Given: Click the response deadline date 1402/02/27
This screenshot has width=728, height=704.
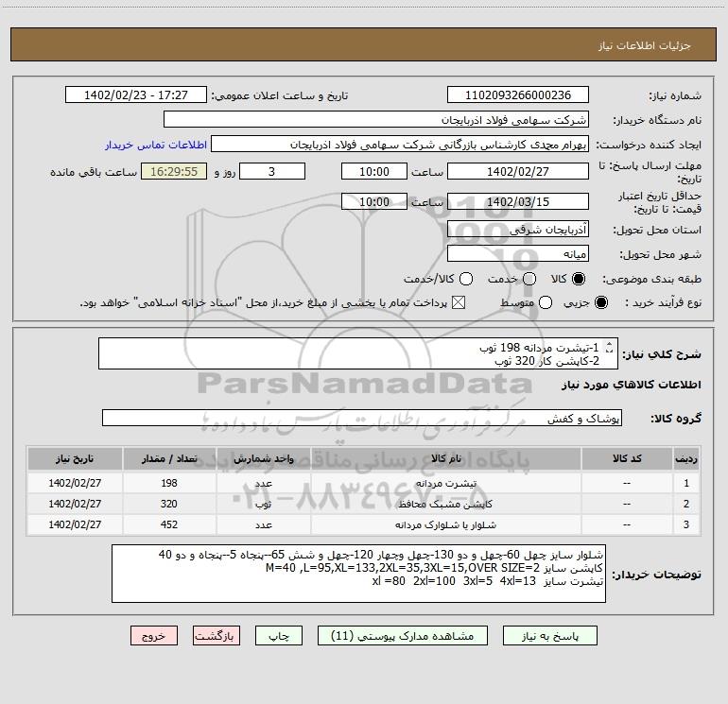Looking at the screenshot, I should point(518,171).
